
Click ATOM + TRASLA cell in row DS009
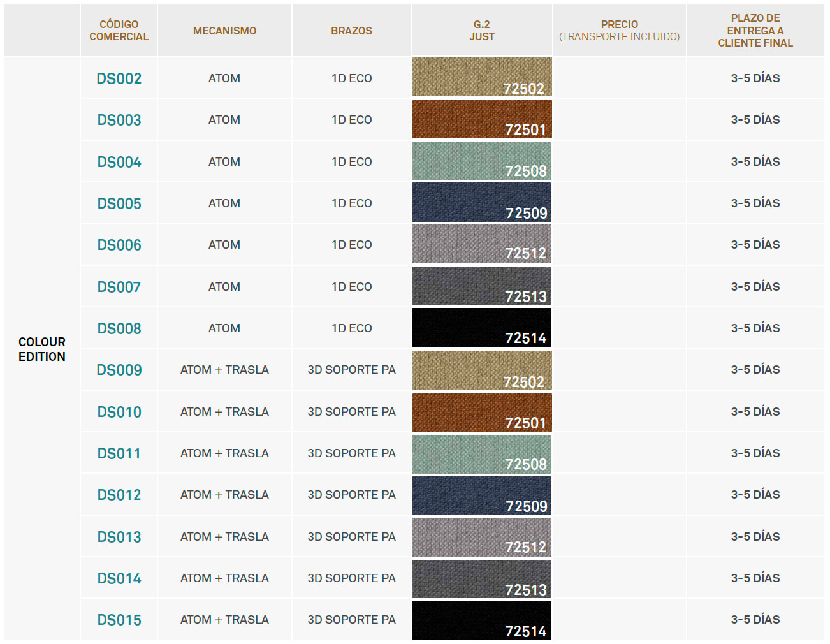click(x=224, y=370)
